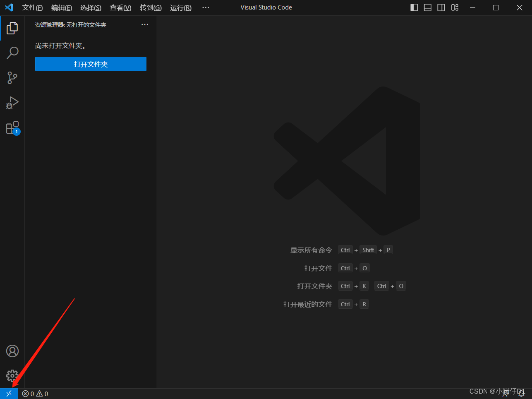
Task: Open the remote window indicator
Action: [9, 394]
